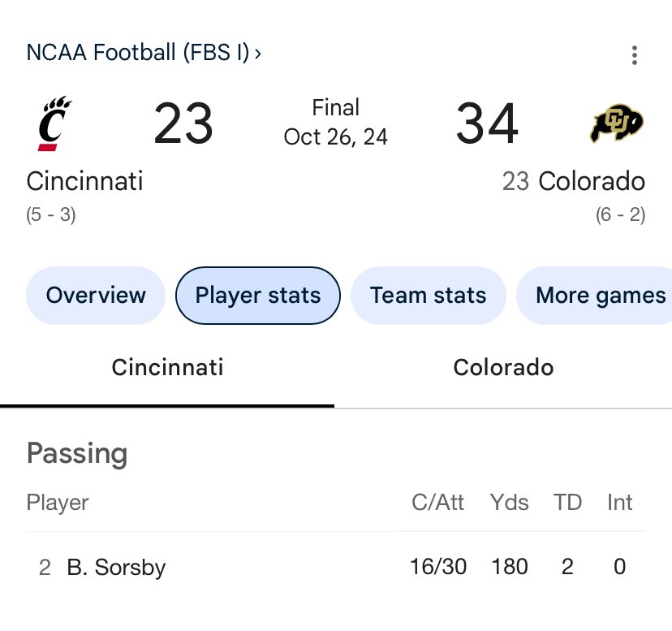672x631 pixels.
Task: Open the three-dot more options menu
Action: pyautogui.click(x=635, y=55)
